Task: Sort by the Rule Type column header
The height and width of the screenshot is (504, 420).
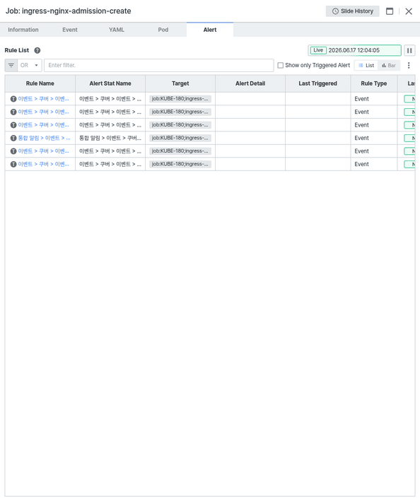Action: pos(374,83)
